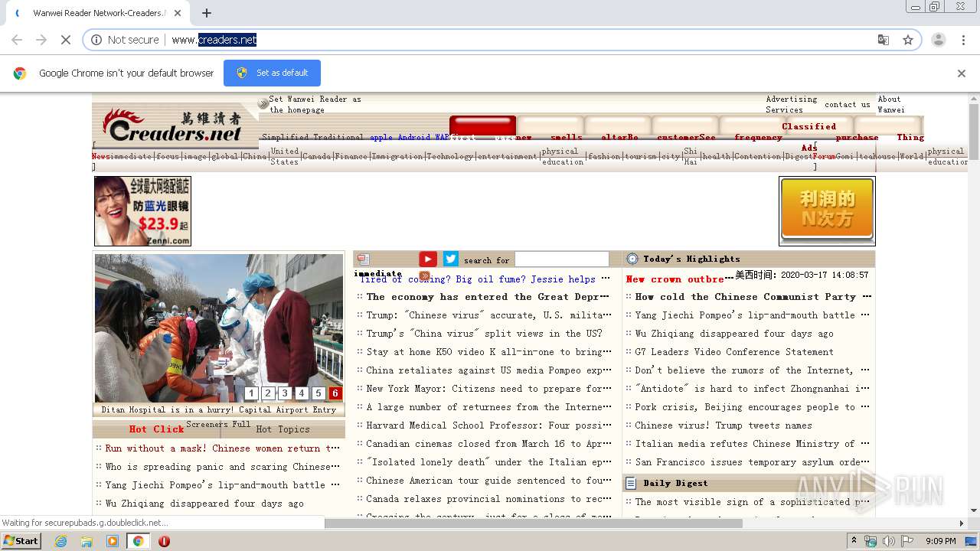The height and width of the screenshot is (551, 980).
Task: Go back to previous page
Action: [17, 40]
